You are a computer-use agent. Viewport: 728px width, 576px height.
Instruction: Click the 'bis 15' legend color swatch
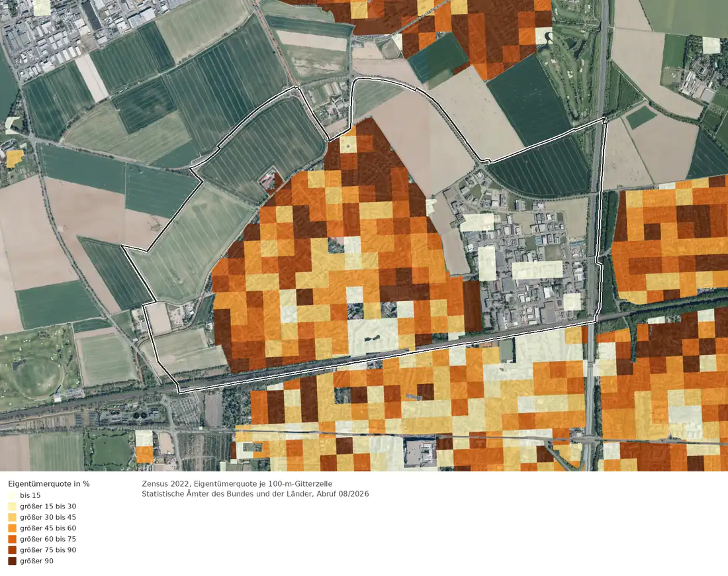click(12, 495)
